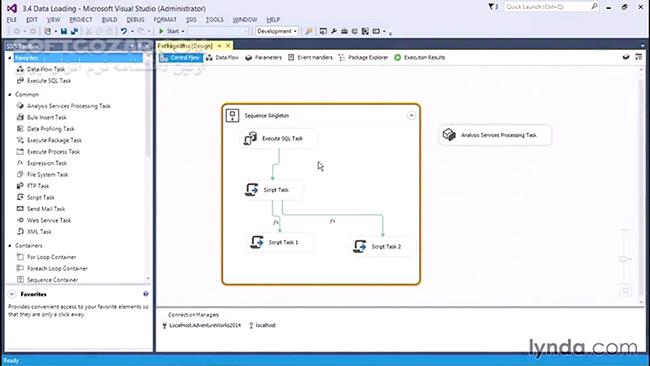Click the wrench icon in main toolbar
This screenshot has height=366, width=650.
click(x=334, y=31)
